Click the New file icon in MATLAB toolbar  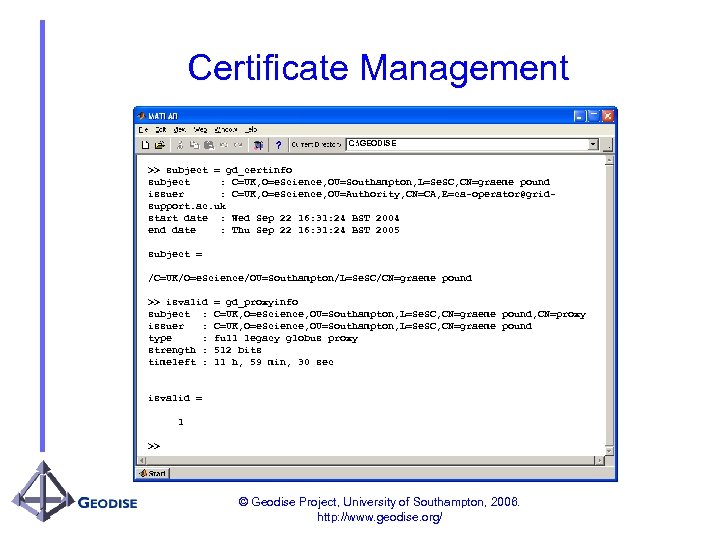[145, 145]
